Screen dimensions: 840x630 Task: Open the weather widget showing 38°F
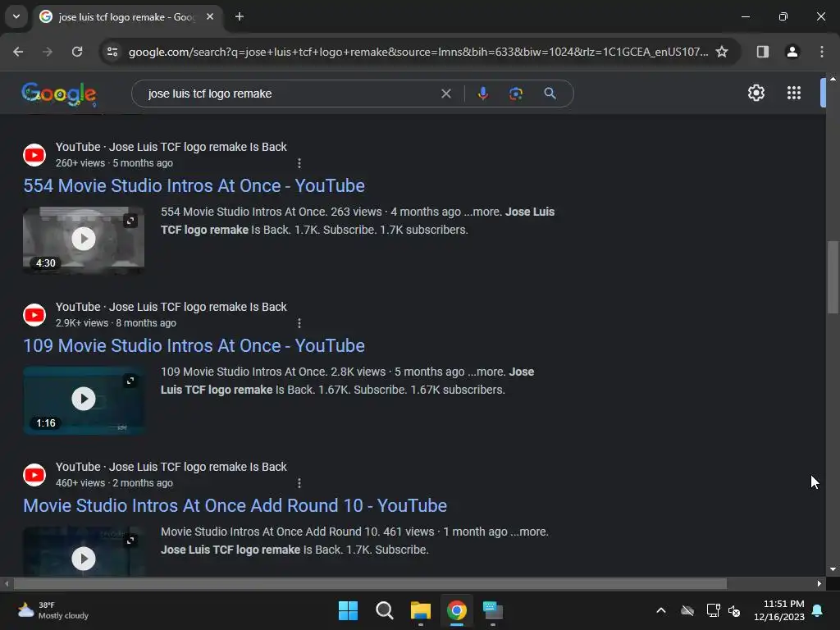52,610
